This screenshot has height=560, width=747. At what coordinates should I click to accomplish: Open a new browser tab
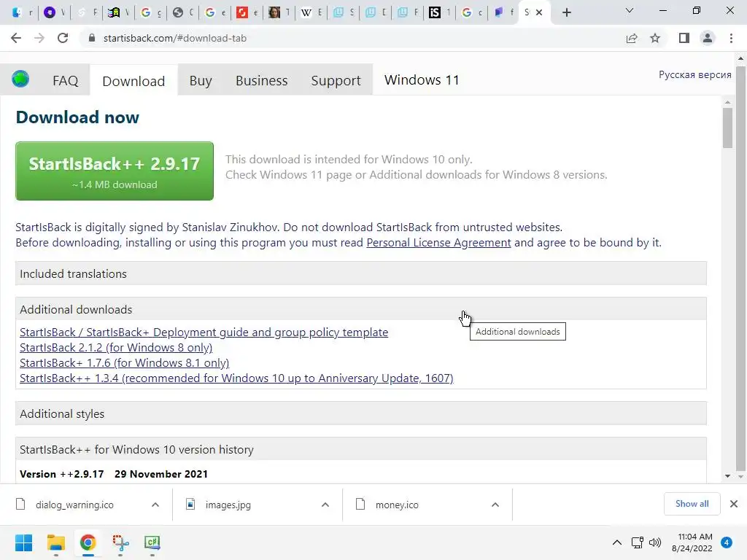pyautogui.click(x=566, y=12)
